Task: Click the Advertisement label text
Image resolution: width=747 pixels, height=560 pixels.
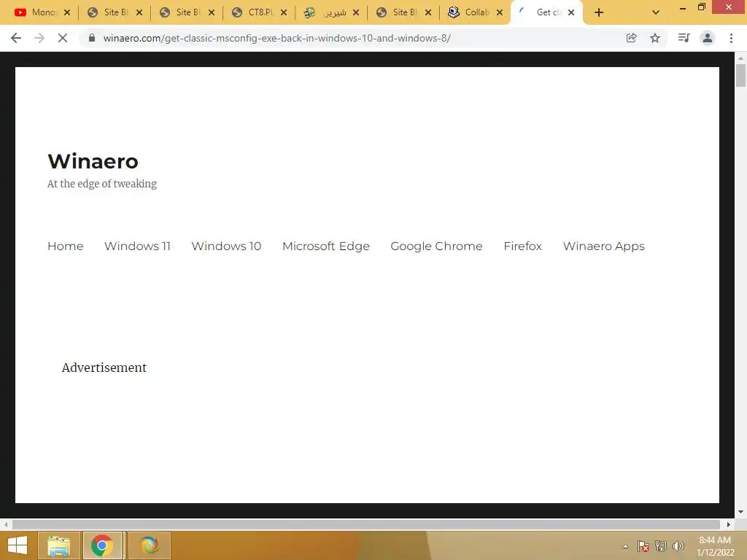Action: pos(104,367)
